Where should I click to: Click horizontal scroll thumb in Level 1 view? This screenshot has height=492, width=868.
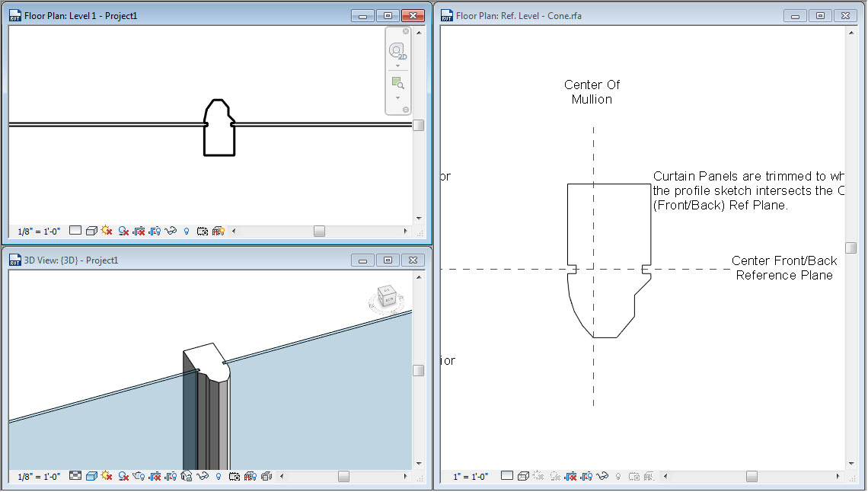coord(320,232)
